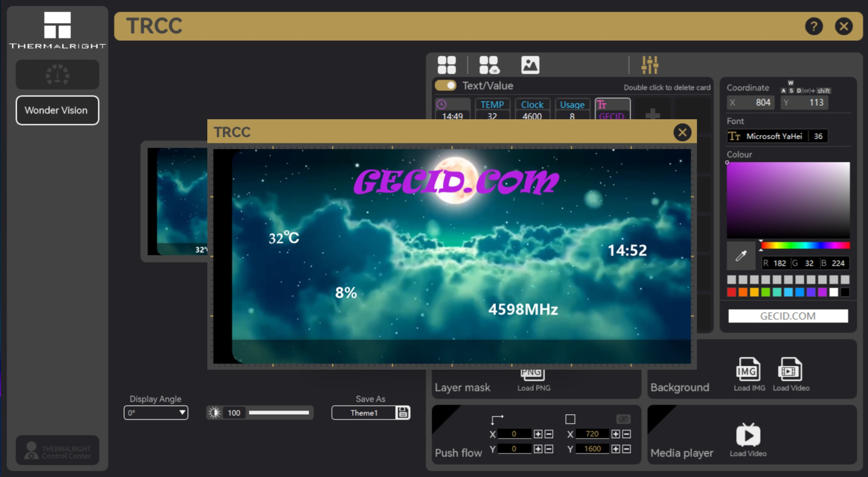The height and width of the screenshot is (477, 868).
Task: Toggle the Text/Value switch
Action: coord(445,86)
